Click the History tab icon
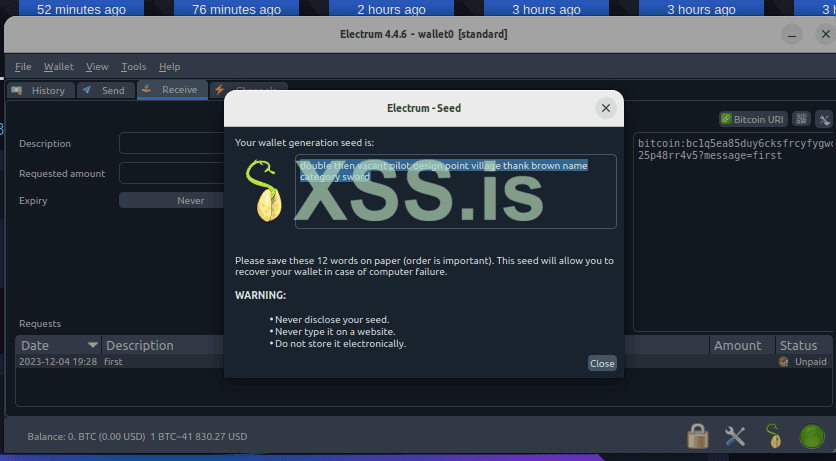 click(17, 90)
